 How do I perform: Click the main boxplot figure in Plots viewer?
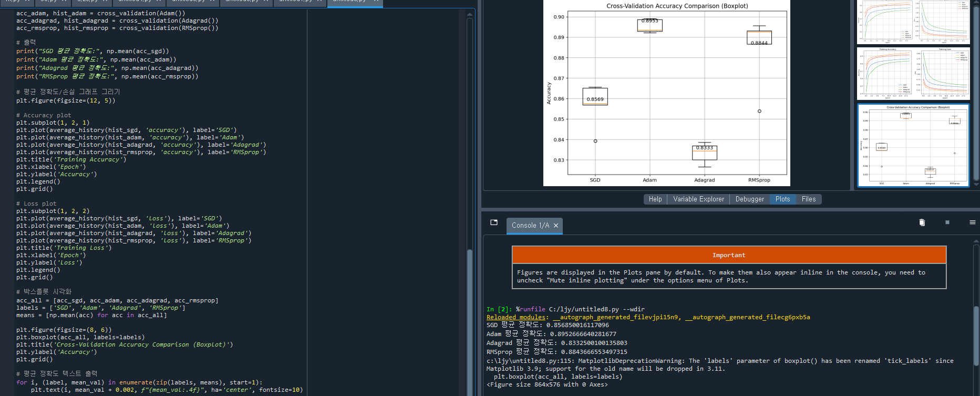[x=666, y=93]
